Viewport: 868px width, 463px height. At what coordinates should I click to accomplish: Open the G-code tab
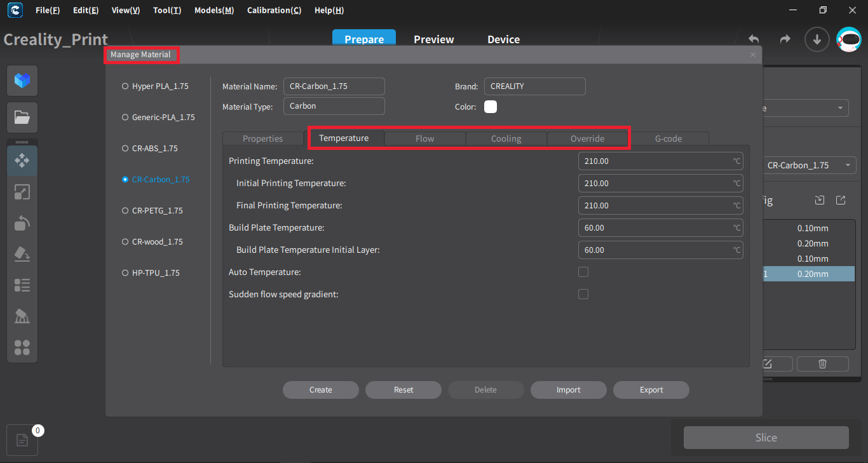(x=668, y=138)
